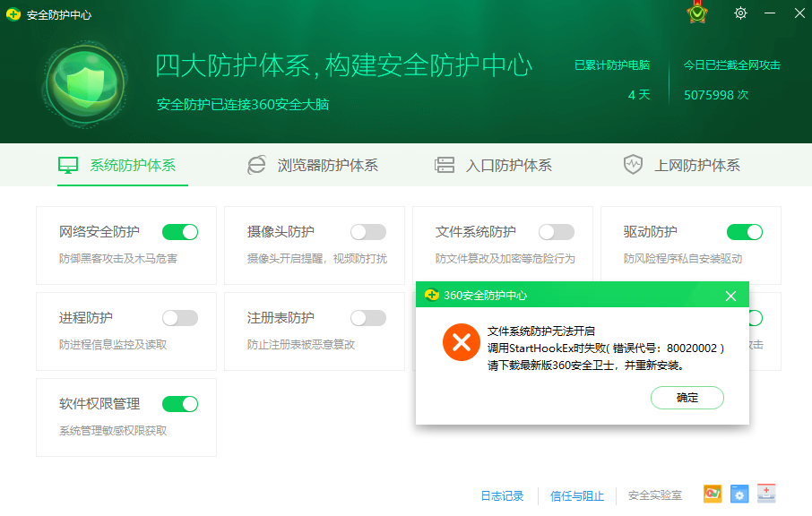Open the orange media player tool icon
812x516 pixels.
(x=713, y=494)
